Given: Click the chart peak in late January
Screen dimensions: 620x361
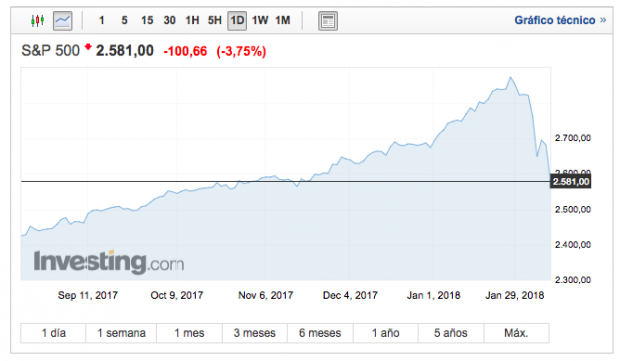Looking at the screenshot, I should [x=510, y=77].
